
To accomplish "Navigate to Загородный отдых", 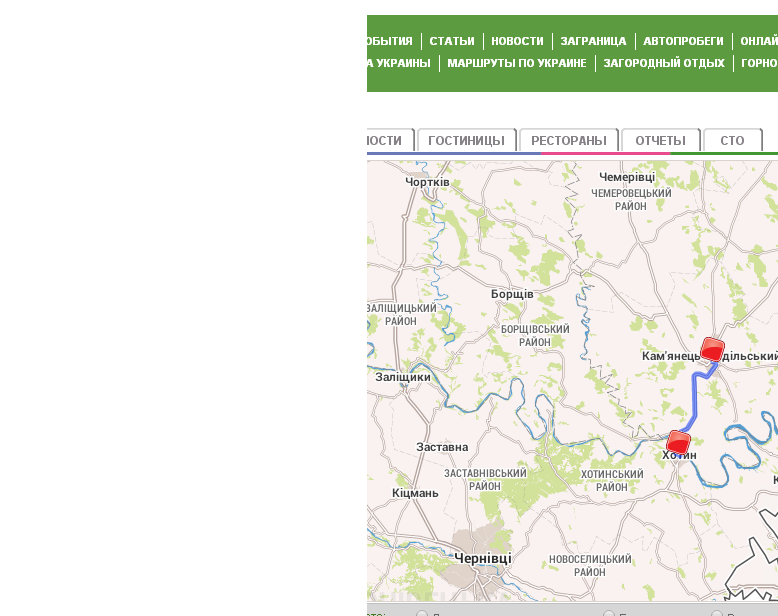I will tap(664, 63).
